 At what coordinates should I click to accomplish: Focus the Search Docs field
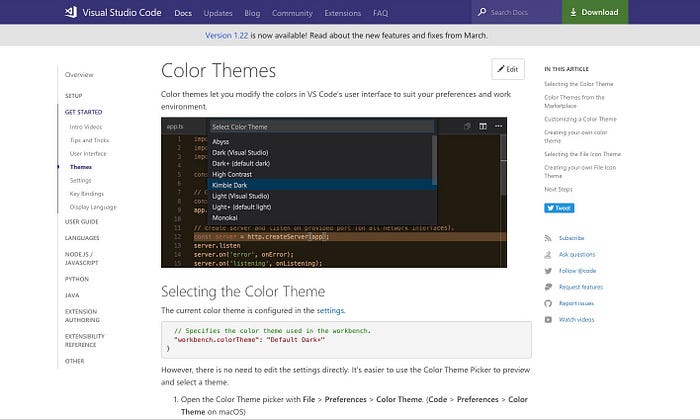click(x=517, y=12)
